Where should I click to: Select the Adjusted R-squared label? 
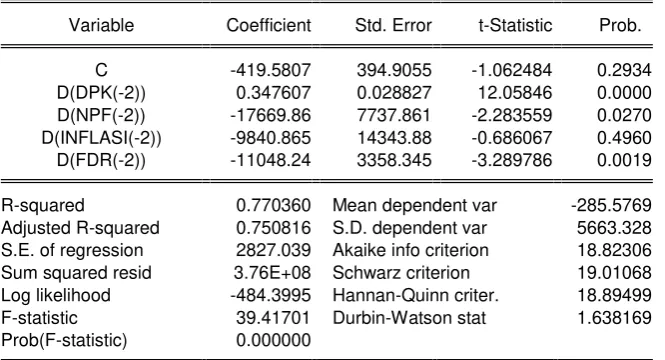[80, 228]
